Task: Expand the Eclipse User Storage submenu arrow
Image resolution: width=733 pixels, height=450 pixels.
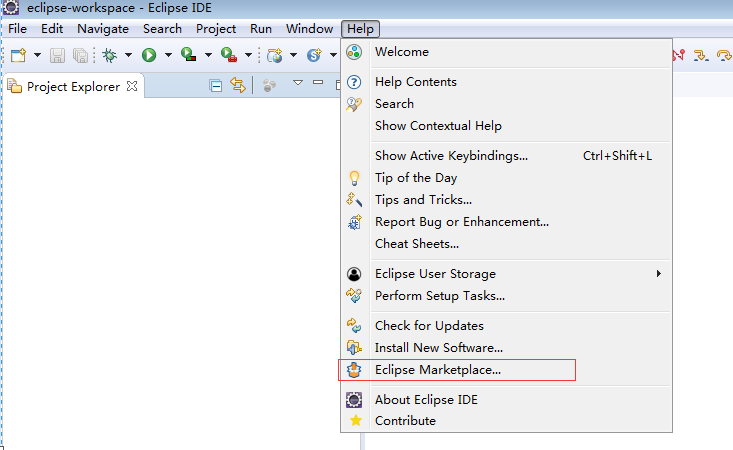Action: click(x=658, y=273)
